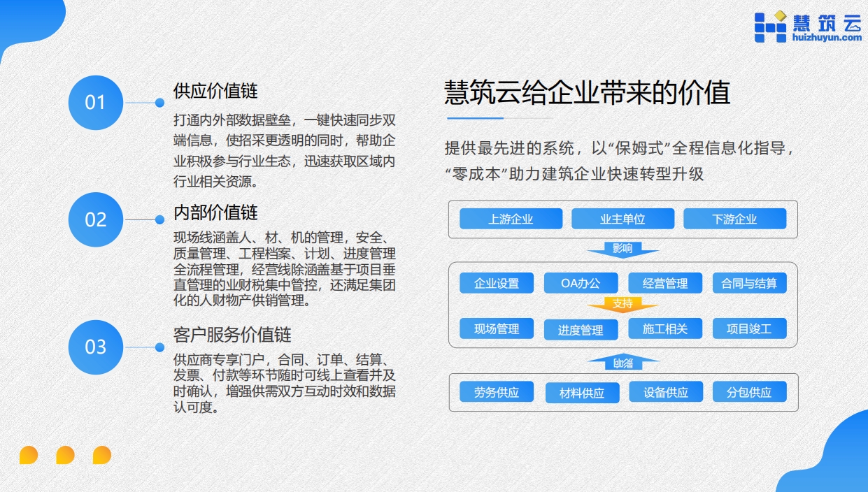
Task: Click the 业主单位 blue box
Action: point(622,219)
